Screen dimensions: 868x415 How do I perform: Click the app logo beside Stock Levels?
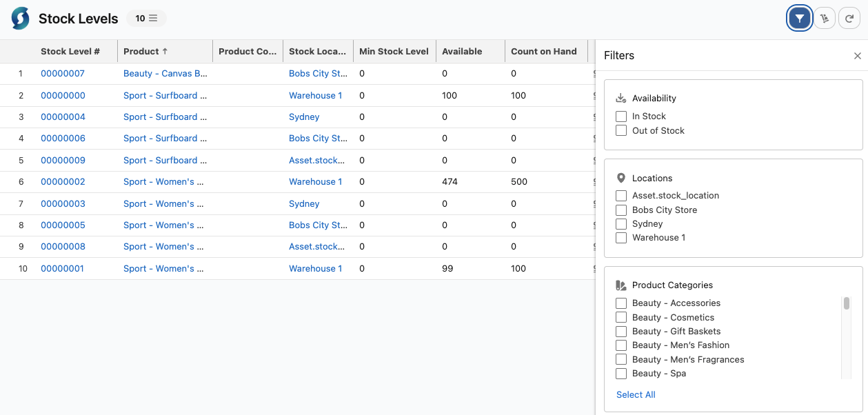coord(21,19)
